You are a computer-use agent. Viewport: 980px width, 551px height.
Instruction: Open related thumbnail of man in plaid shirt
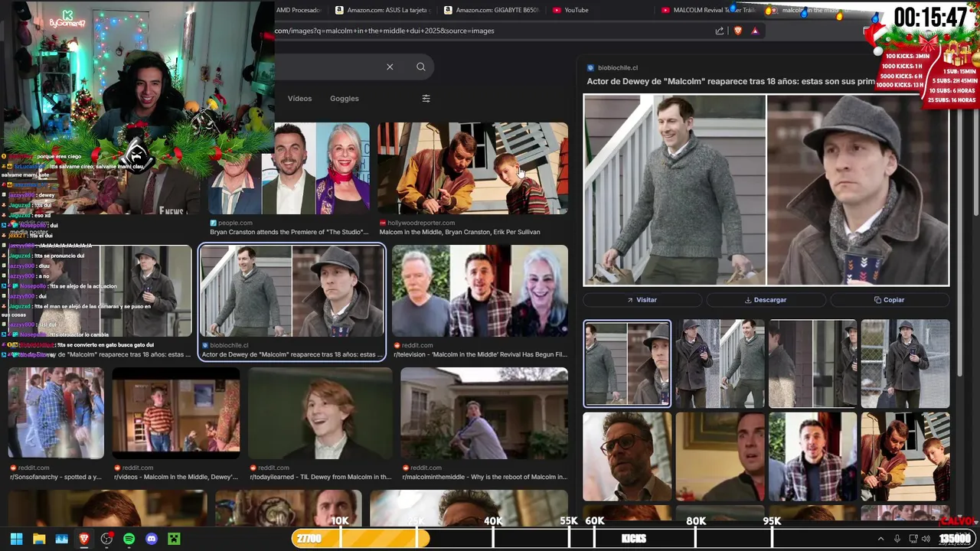[x=812, y=456]
